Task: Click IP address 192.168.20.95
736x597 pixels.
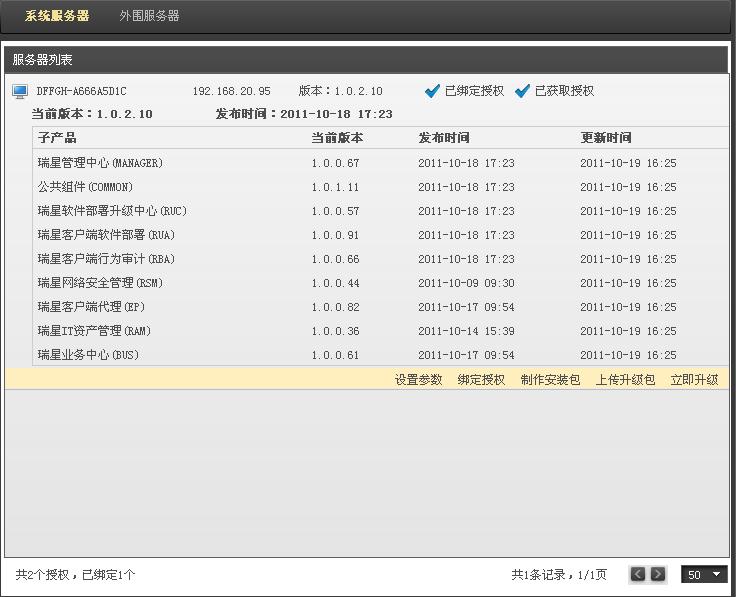Action: [231, 91]
